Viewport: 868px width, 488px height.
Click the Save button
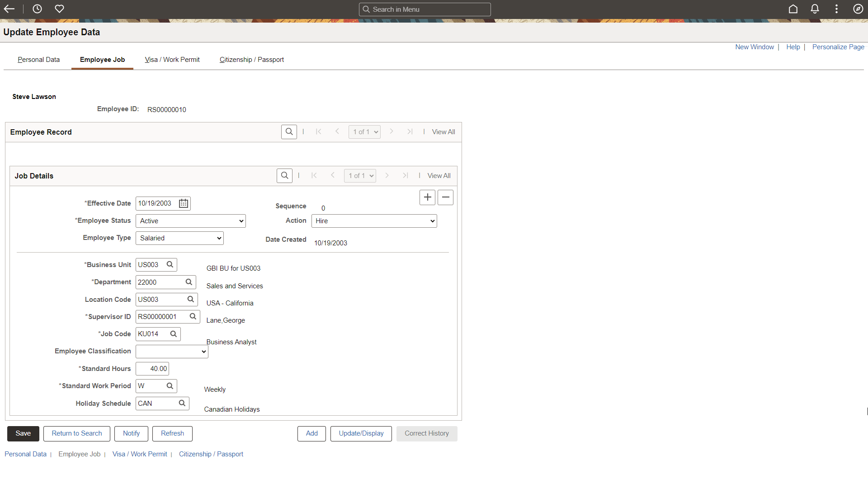tap(23, 433)
